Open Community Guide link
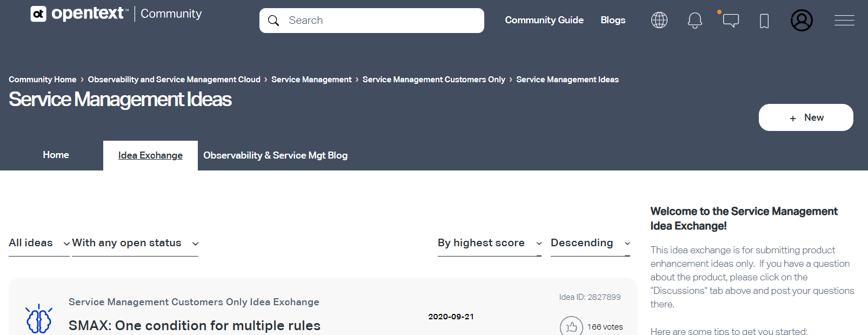The height and width of the screenshot is (335, 868). (544, 20)
